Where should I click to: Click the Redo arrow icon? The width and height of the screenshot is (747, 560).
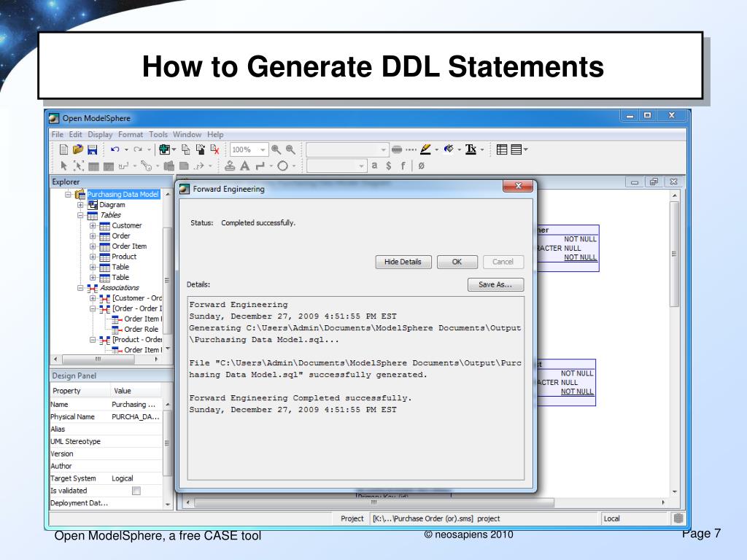click(x=138, y=149)
